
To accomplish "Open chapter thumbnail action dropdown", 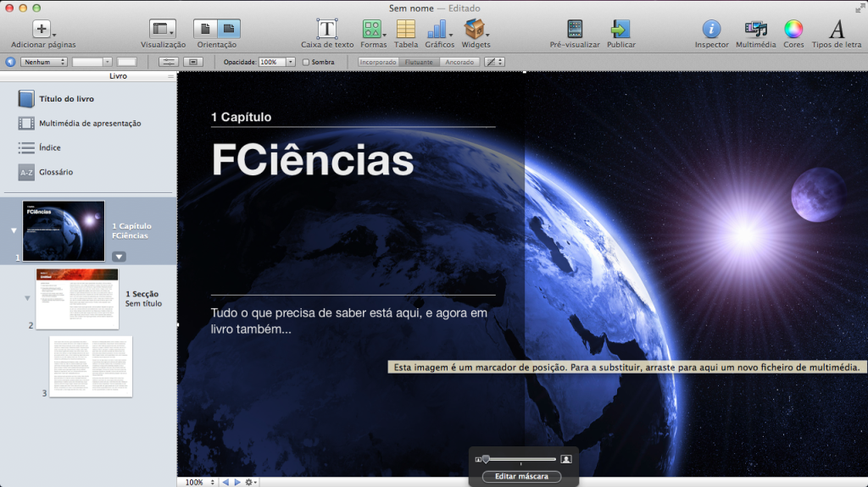I will coord(119,257).
